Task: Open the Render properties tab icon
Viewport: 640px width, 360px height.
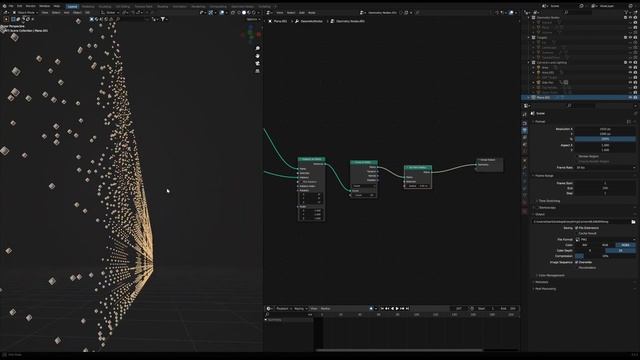Action: coord(524,123)
